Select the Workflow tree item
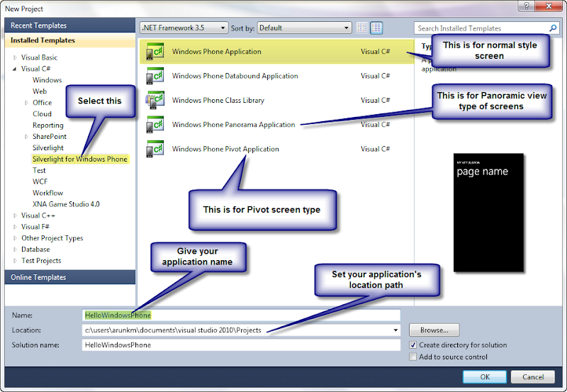567x392 pixels. tap(47, 193)
